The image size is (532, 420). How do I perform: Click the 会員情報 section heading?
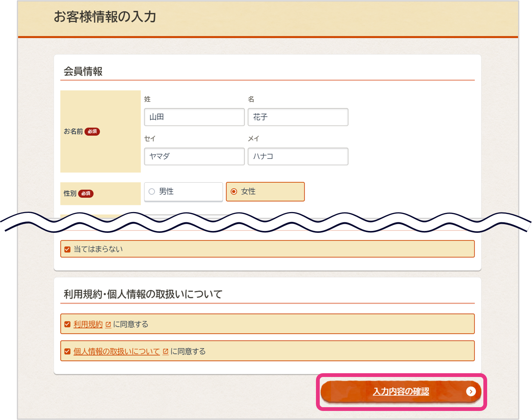(83, 72)
